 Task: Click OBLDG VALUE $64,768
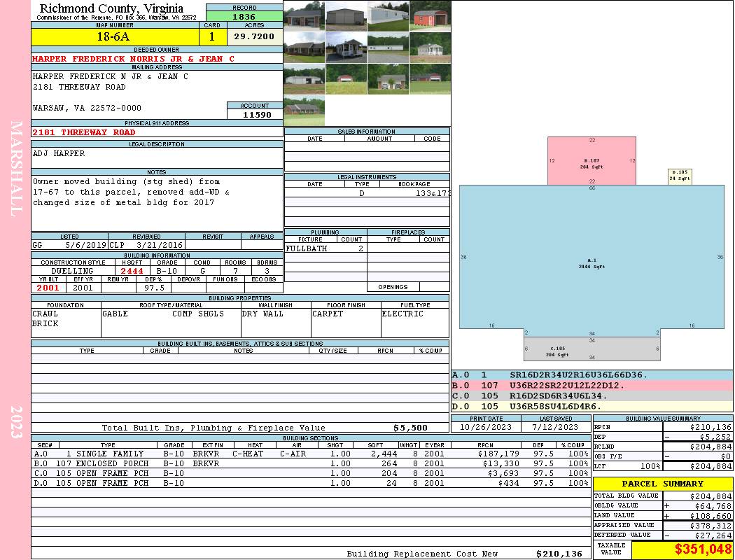pos(713,506)
